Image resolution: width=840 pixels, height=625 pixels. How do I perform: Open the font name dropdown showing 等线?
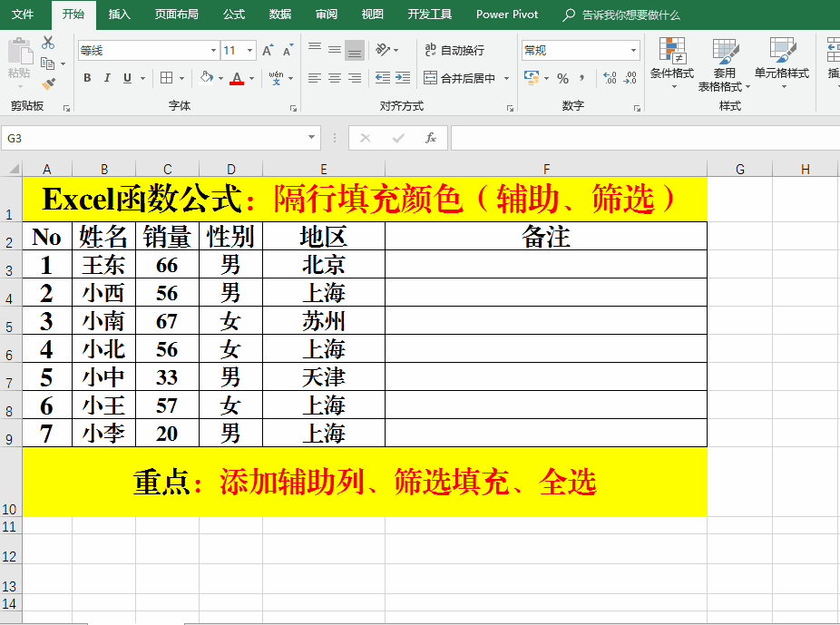(x=214, y=50)
